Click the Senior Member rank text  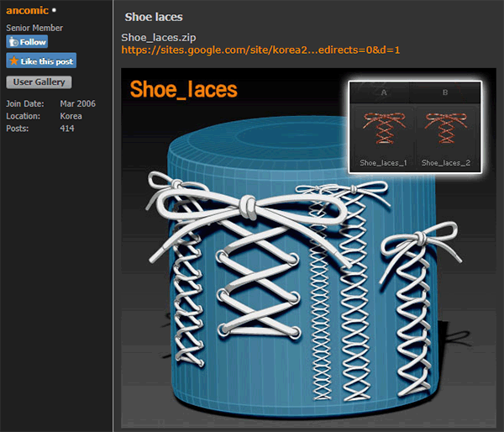tap(34, 28)
